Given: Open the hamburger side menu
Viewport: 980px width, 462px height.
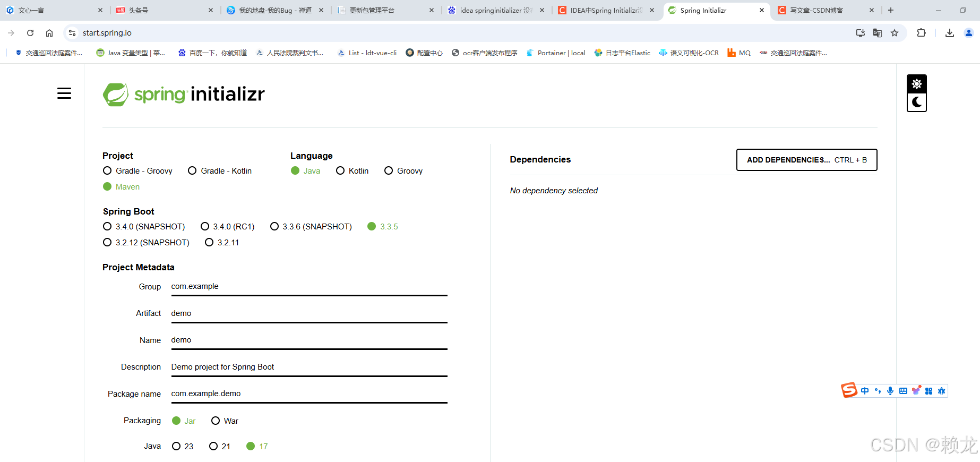Looking at the screenshot, I should [x=64, y=93].
